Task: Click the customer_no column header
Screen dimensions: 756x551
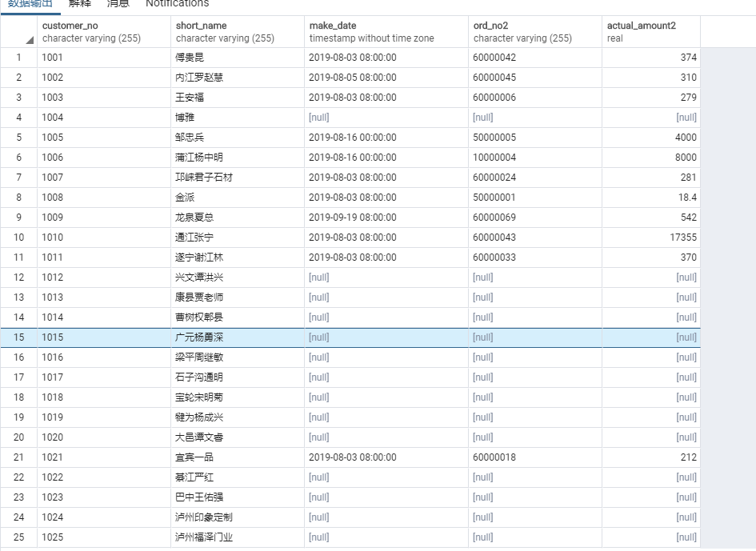Action: (x=104, y=32)
